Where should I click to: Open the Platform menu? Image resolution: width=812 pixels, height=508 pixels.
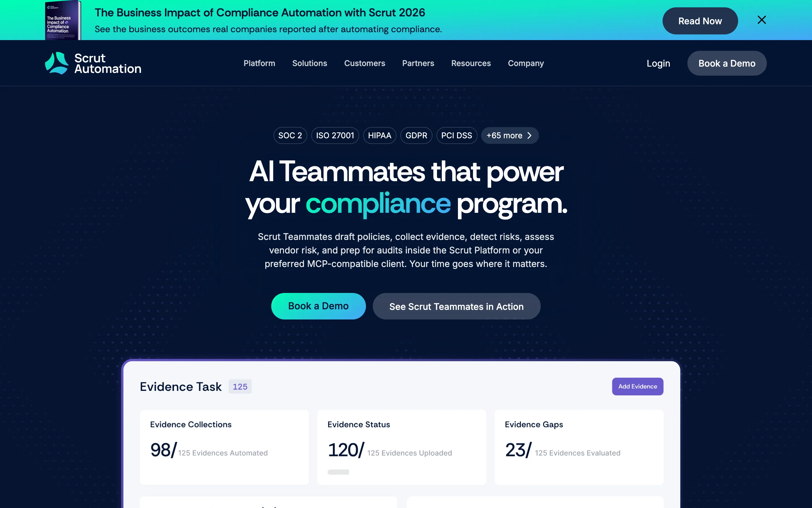259,63
